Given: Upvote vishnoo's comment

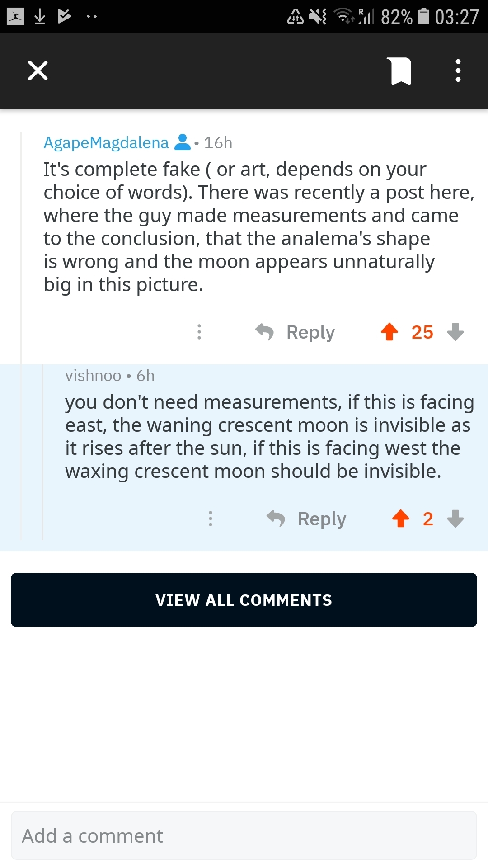Looking at the screenshot, I should 401,519.
